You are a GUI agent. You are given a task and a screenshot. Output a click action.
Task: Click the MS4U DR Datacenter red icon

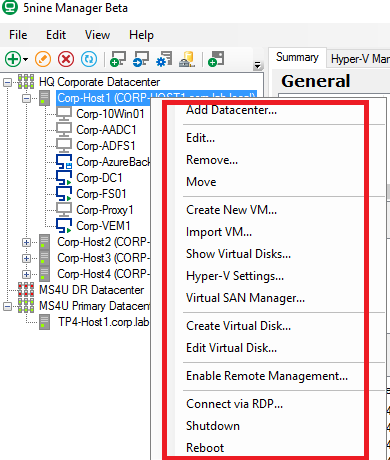[26, 290]
